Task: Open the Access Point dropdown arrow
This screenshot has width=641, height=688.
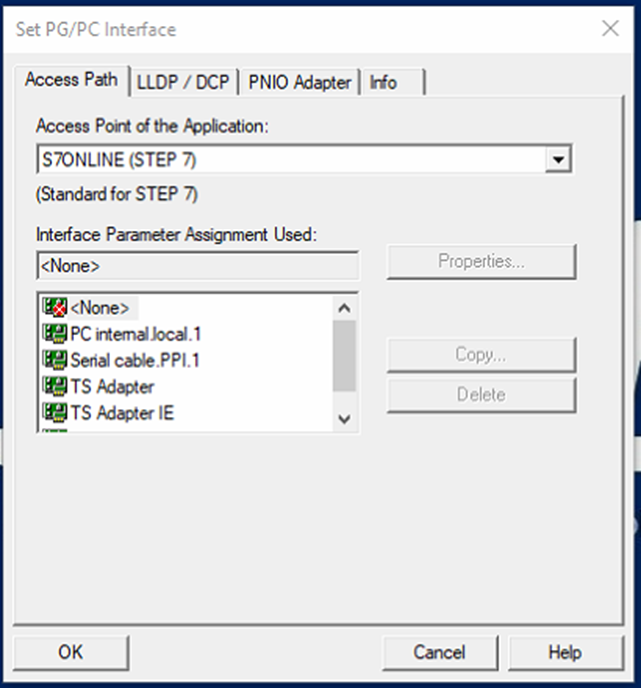Action: [560, 160]
